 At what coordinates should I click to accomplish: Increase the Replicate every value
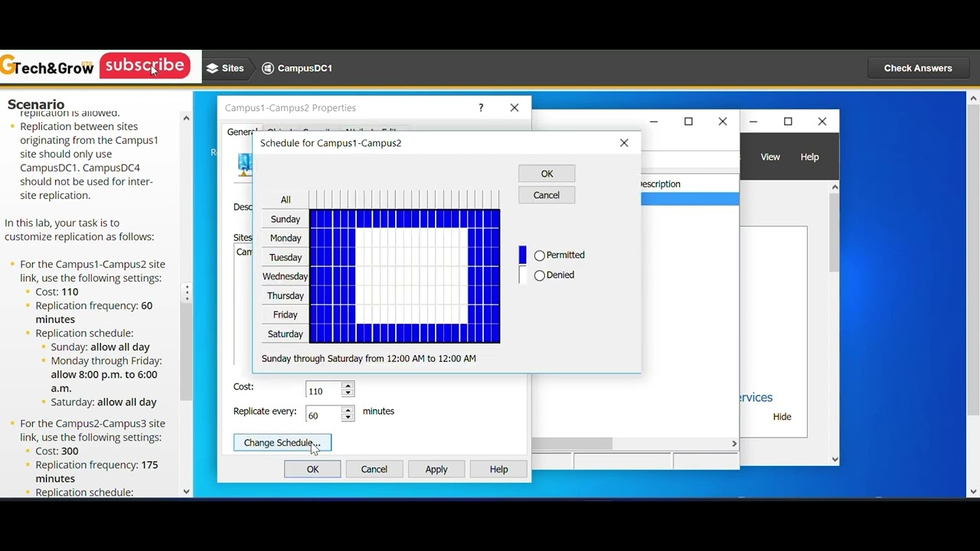pyautogui.click(x=348, y=411)
